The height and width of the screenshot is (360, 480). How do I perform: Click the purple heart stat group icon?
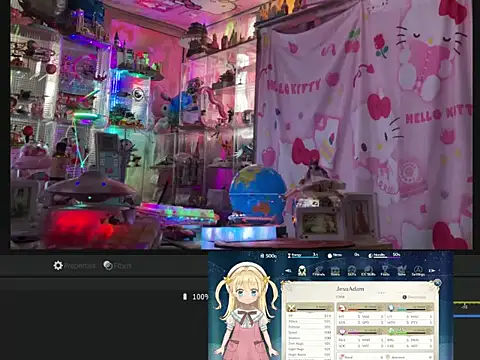[342, 331]
